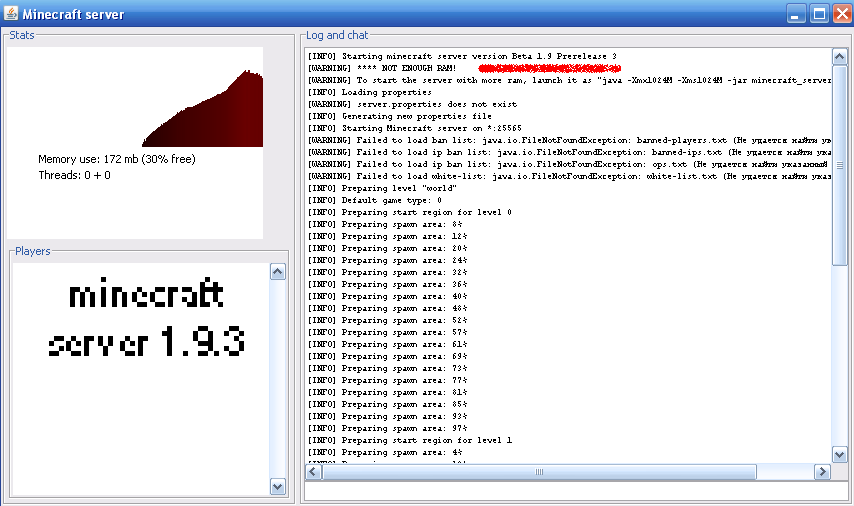Image resolution: width=854 pixels, height=506 pixels.
Task: Click the Players list scroll down arrow
Action: pos(278,487)
